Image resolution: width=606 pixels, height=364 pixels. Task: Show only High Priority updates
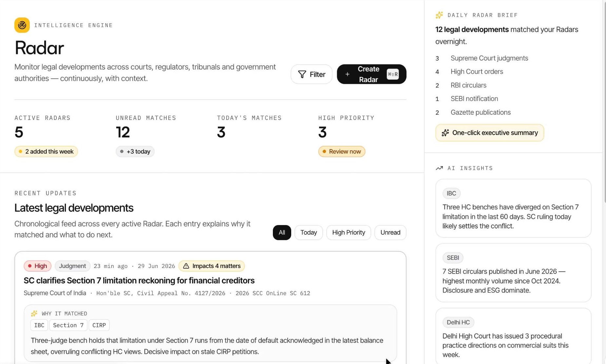tap(349, 233)
